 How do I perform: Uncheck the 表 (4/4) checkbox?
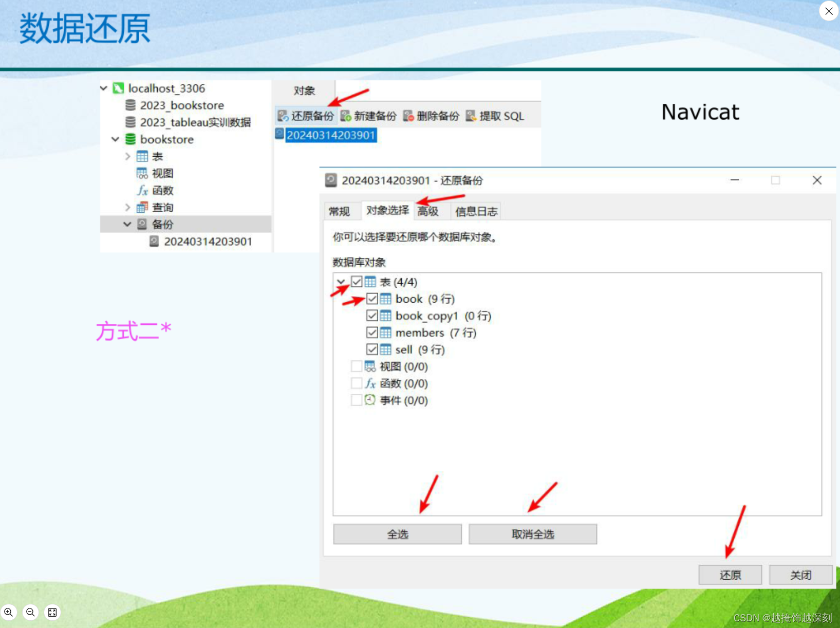357,282
